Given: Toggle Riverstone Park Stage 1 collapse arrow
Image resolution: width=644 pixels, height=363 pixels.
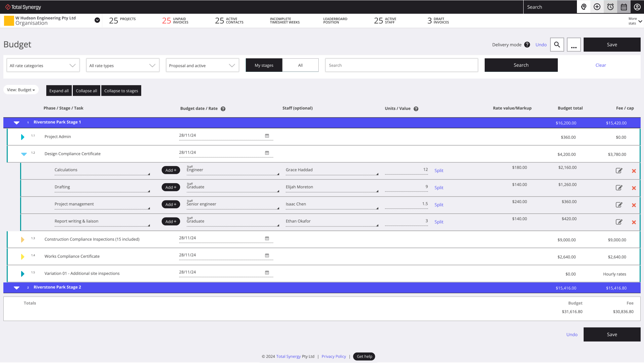Looking at the screenshot, I should (17, 122).
